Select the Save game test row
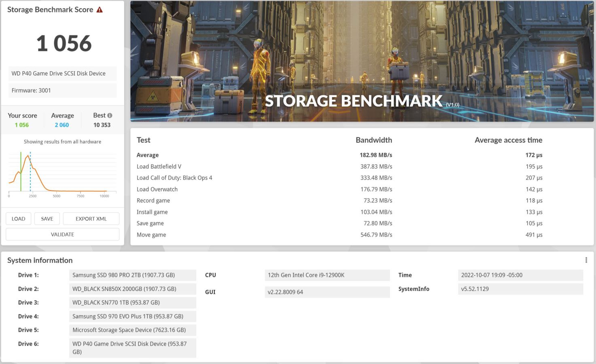 [x=339, y=223]
